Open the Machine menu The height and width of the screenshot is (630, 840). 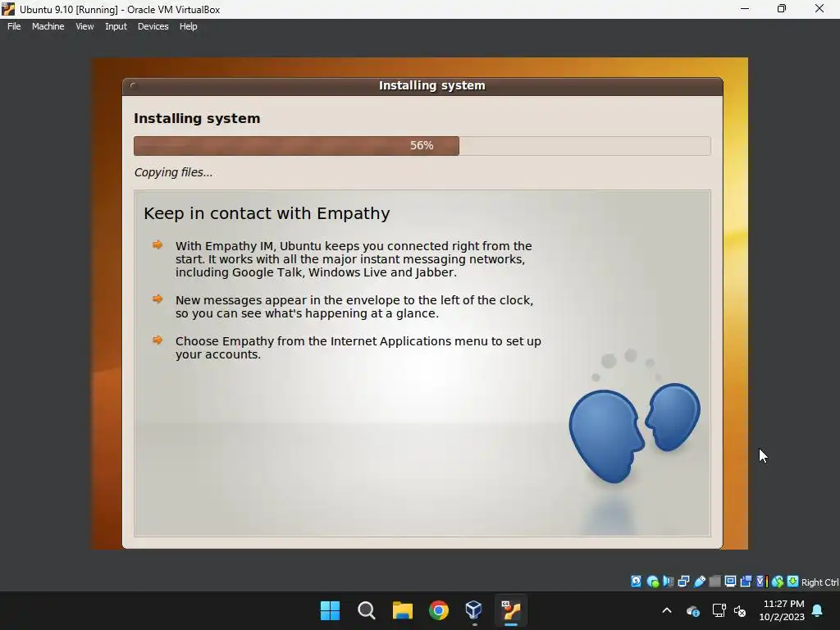point(48,26)
